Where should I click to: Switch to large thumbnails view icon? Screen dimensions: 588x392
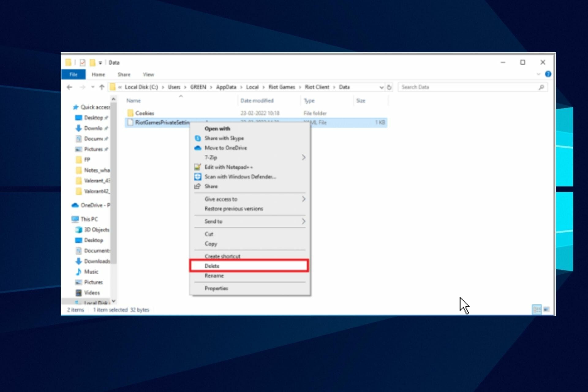tap(547, 310)
